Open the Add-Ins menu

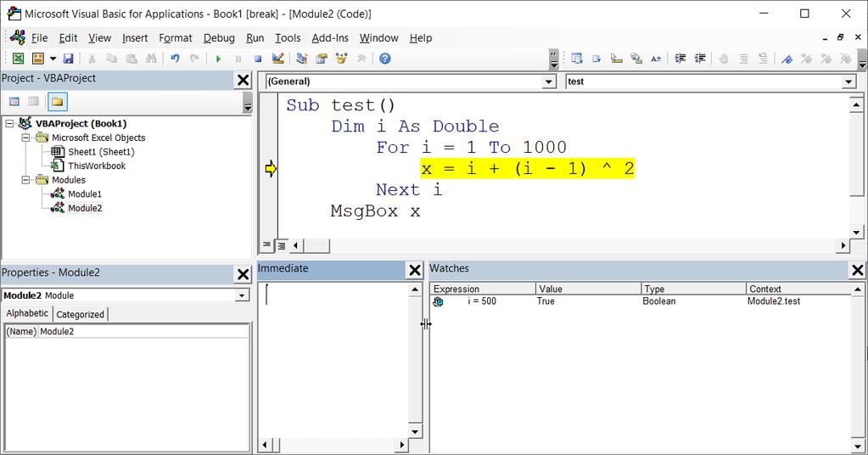pos(330,38)
